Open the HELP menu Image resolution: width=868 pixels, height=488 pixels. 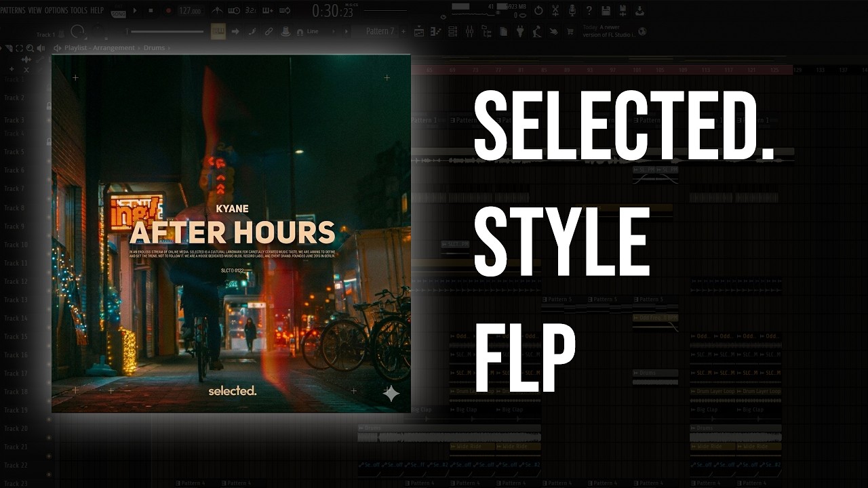(x=97, y=10)
